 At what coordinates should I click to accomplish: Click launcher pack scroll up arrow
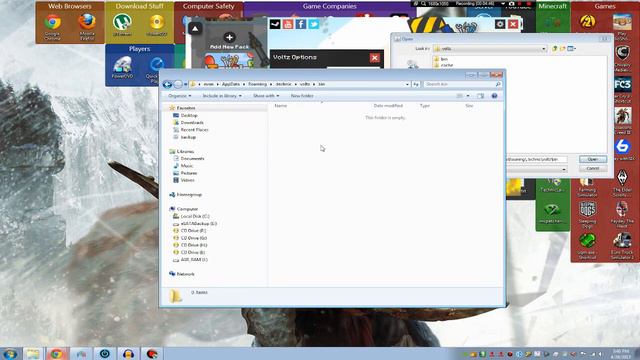195,29
